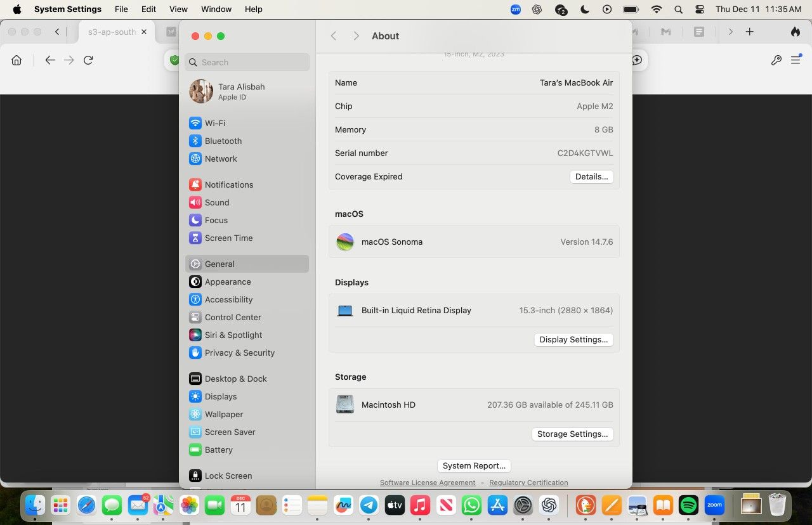Open Battery settings

click(x=218, y=450)
